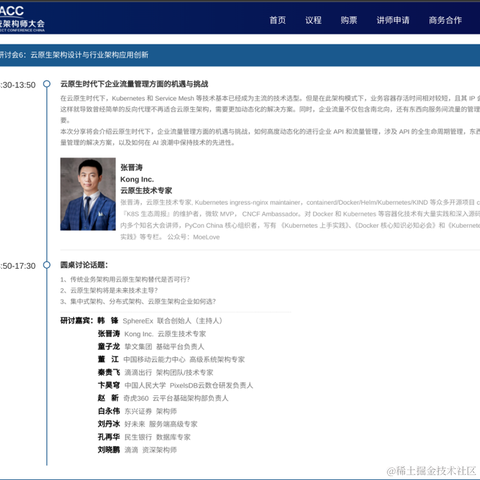
Task: Click guest row 秦贵飞 滴滴出行
Action: 155,372
